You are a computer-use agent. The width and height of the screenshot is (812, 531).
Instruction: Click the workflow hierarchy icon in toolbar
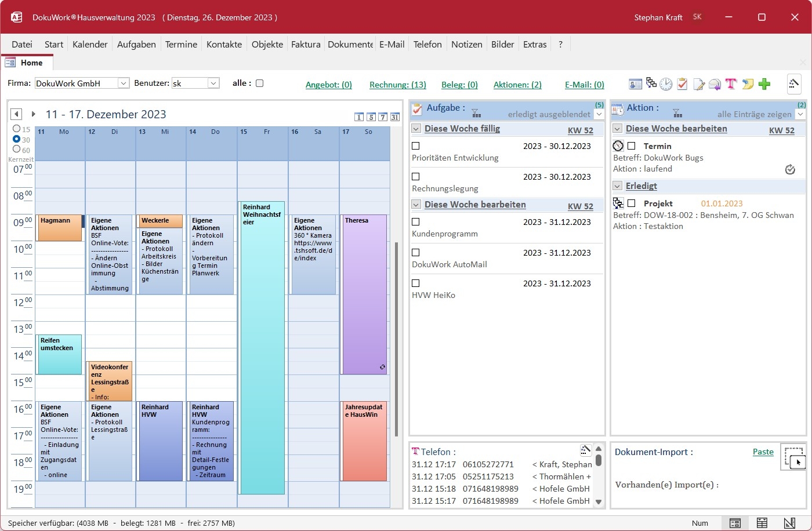[651, 83]
